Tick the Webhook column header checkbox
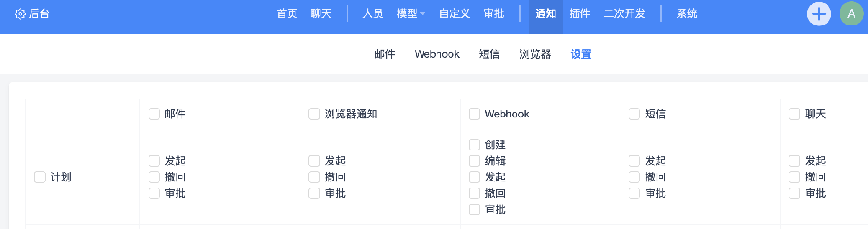The width and height of the screenshot is (868, 229). [x=474, y=114]
